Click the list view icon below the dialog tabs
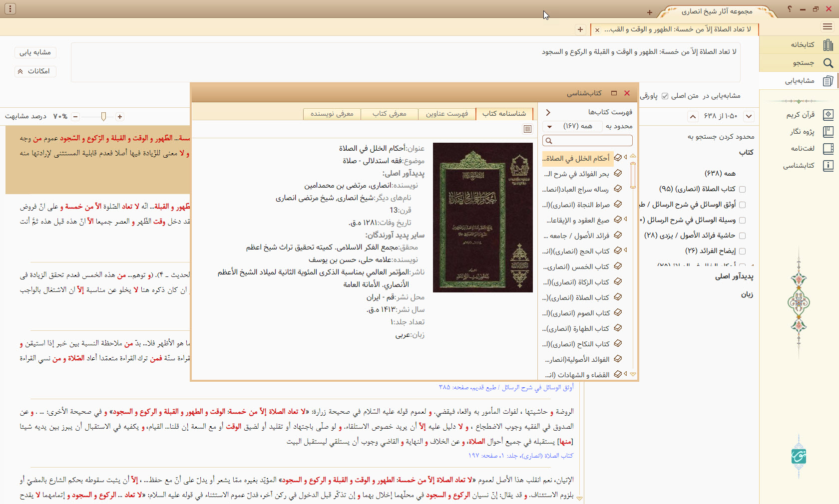Viewport: 839px width, 504px height. (527, 129)
